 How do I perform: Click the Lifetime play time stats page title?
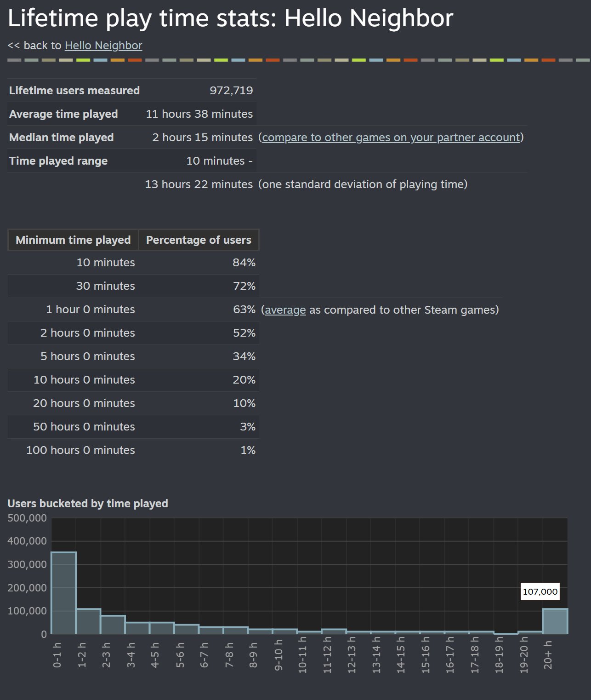pyautogui.click(x=230, y=18)
